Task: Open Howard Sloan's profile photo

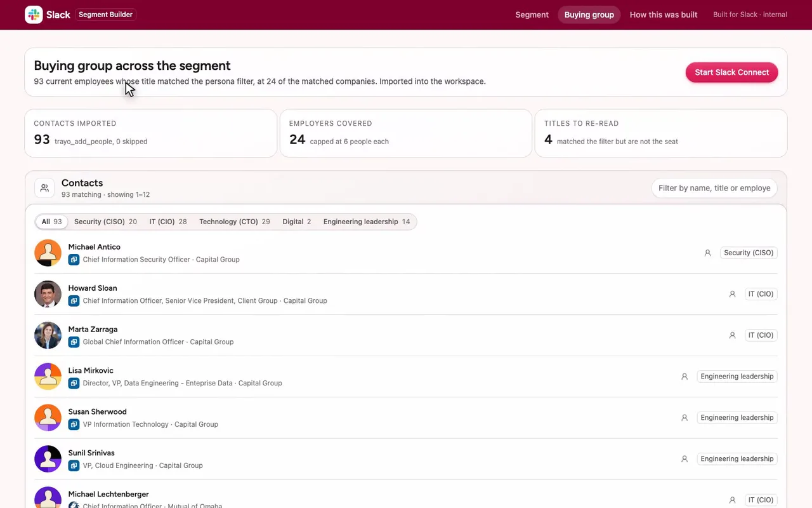Action: click(x=48, y=294)
